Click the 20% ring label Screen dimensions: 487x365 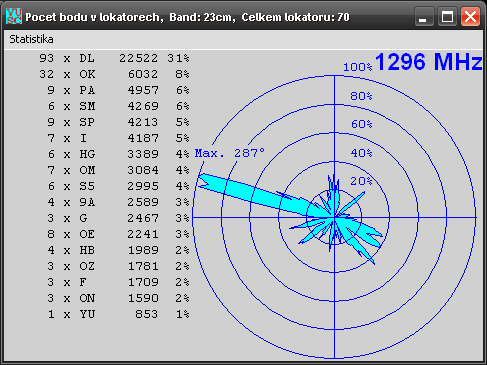[x=361, y=181]
